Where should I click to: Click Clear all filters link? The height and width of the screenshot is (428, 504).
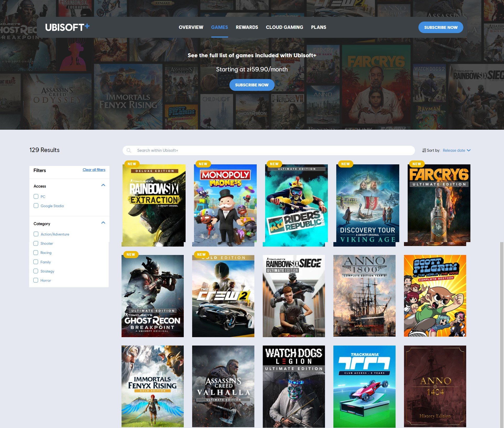point(94,170)
